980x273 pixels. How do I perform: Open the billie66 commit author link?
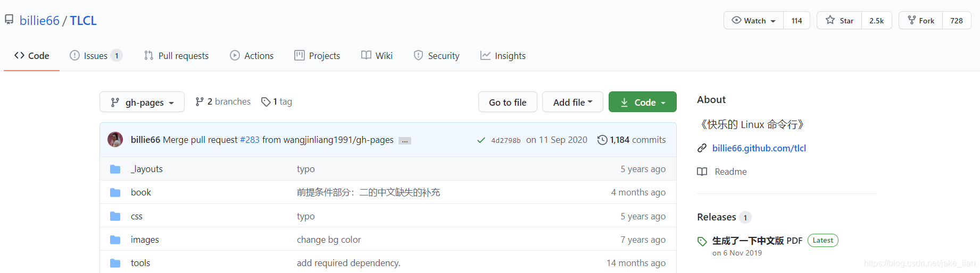coord(145,140)
